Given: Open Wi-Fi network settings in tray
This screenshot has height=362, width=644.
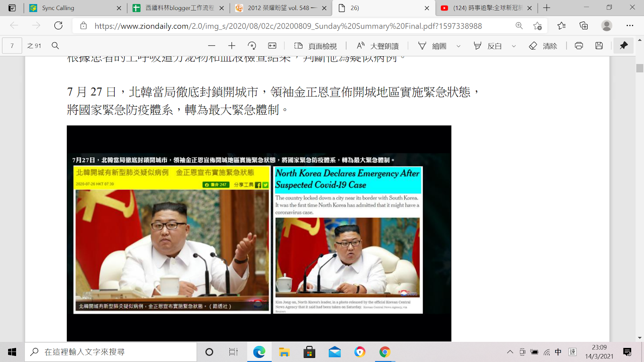Looking at the screenshot, I should 547,352.
